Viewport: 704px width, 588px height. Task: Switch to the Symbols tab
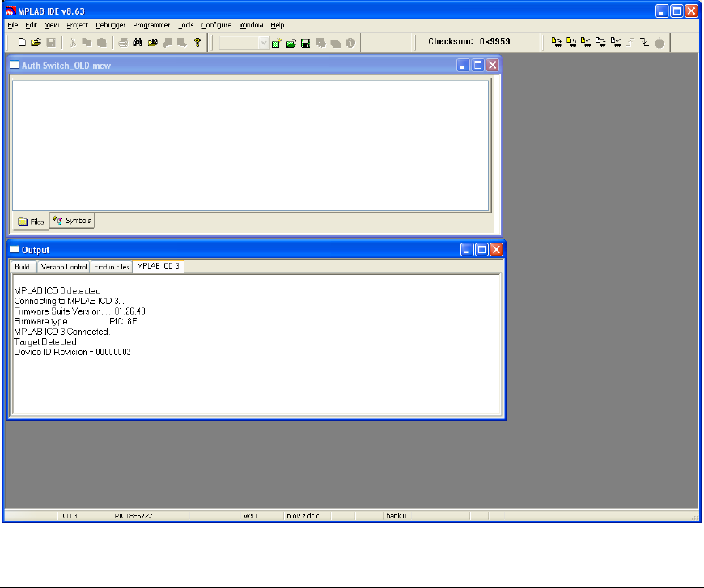click(x=72, y=220)
